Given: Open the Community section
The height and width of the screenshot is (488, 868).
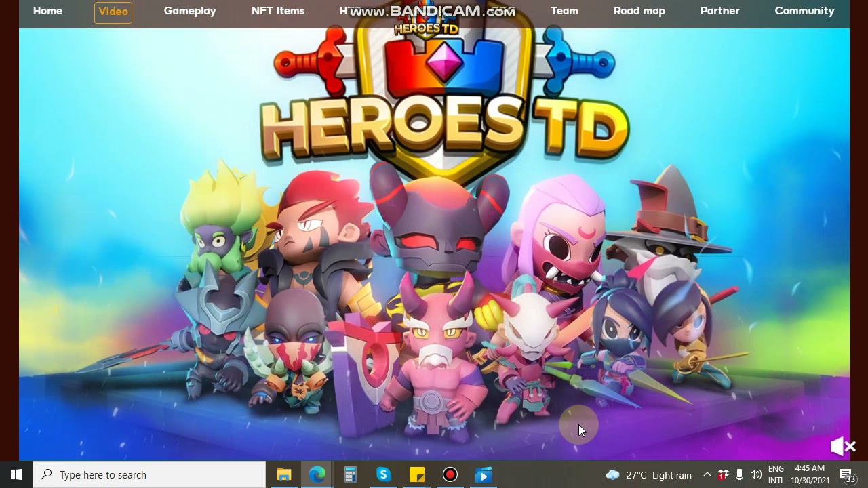Looking at the screenshot, I should pos(804,11).
